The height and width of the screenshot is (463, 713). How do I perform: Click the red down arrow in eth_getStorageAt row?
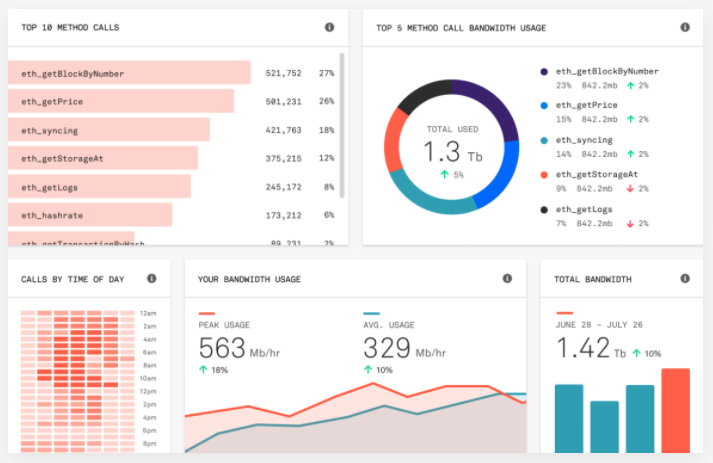pyautogui.click(x=630, y=188)
